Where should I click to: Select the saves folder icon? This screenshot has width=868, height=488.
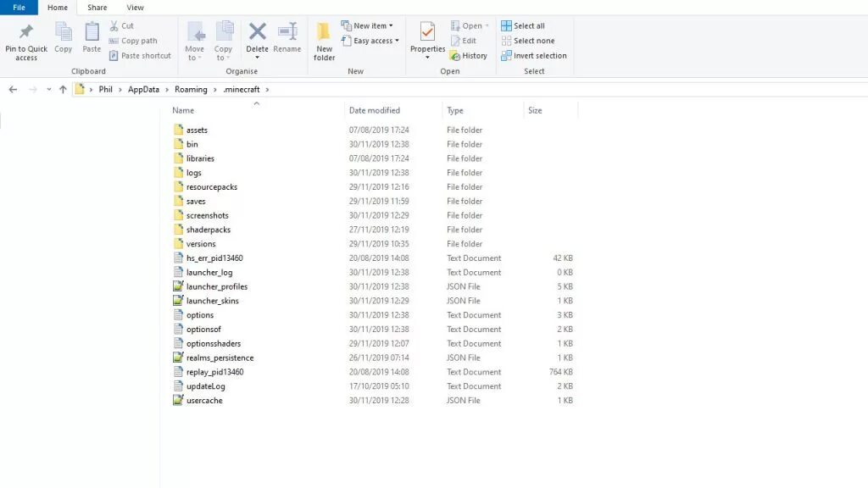(178, 201)
